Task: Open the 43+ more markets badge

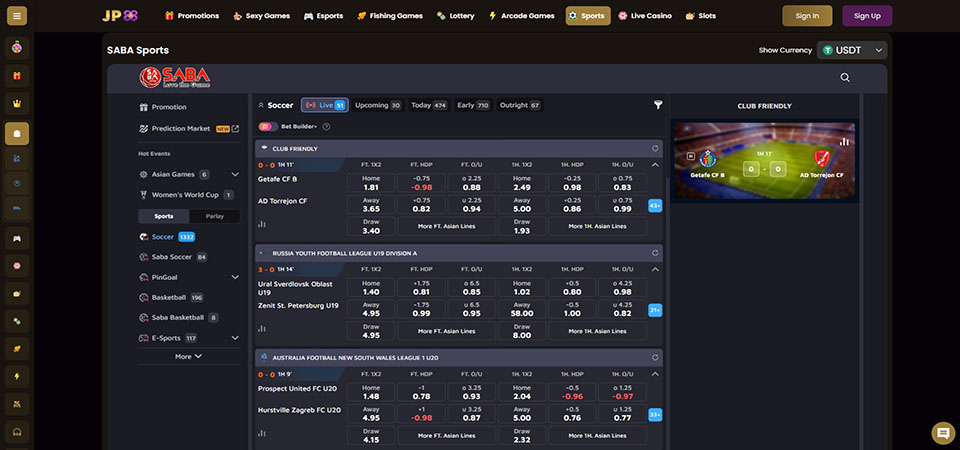Action: [655, 206]
